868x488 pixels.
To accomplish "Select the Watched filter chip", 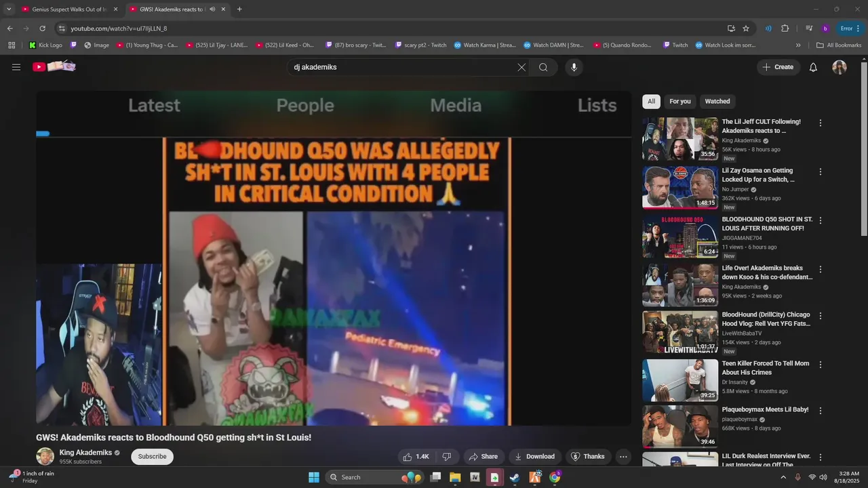I will [717, 102].
